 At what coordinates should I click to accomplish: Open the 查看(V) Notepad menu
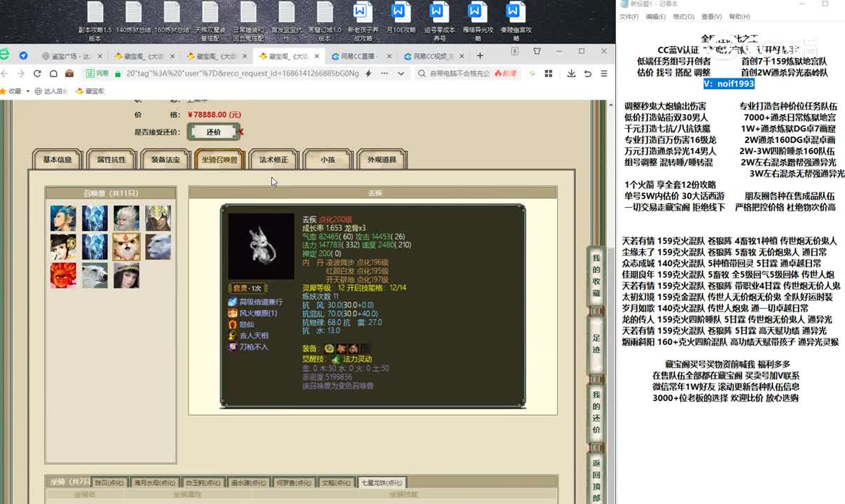711,17
